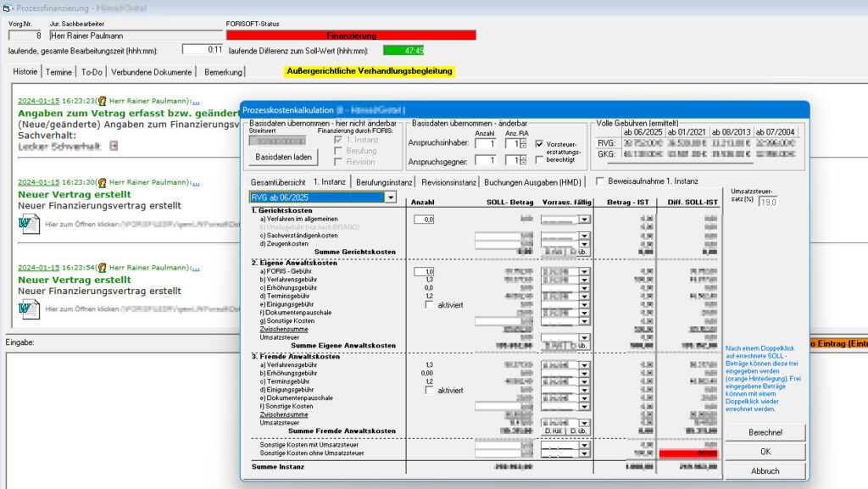Click red highlighted Diff. SOLL-IST cell
The height and width of the screenshot is (489, 868).
(x=688, y=453)
